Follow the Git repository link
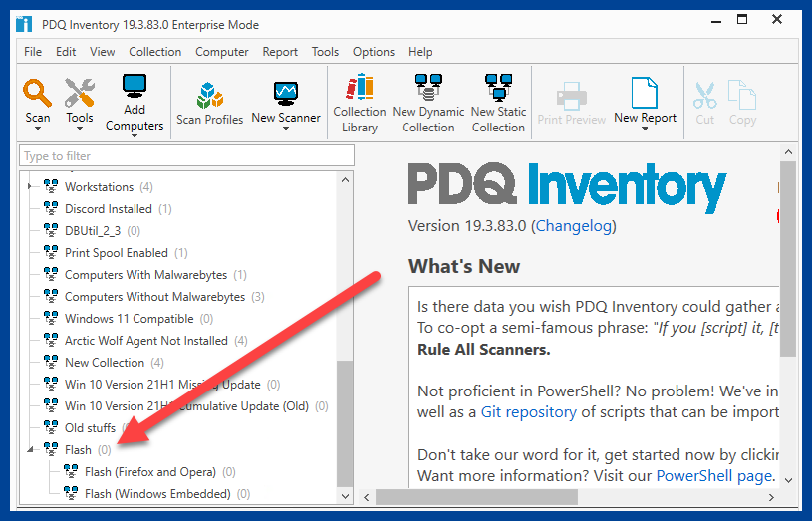 528,412
